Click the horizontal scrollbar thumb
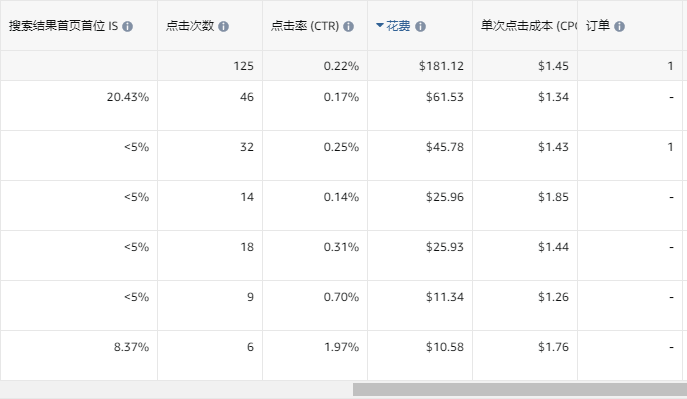The height and width of the screenshot is (399, 687). (x=520, y=389)
